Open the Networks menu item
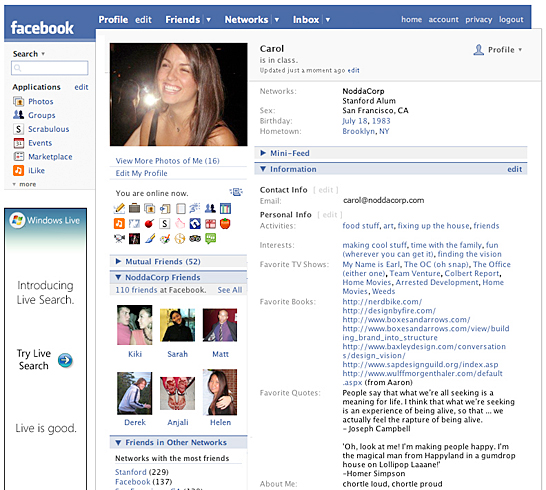This screenshot has height=490, width=546. 247,20
